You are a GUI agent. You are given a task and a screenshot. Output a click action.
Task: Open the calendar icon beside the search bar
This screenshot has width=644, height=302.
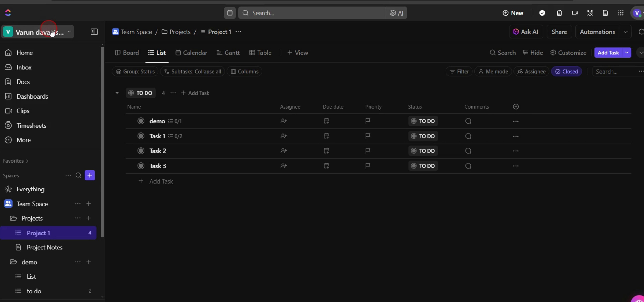(x=229, y=13)
